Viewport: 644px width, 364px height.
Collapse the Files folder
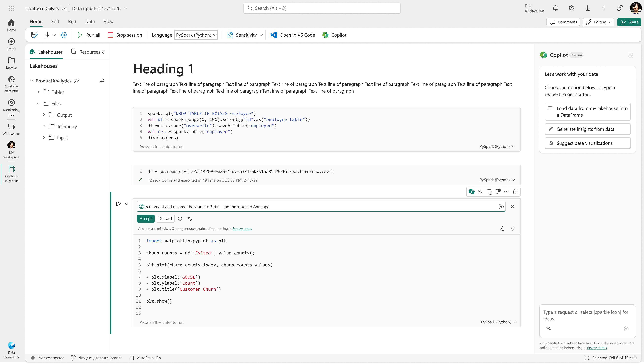(x=38, y=104)
